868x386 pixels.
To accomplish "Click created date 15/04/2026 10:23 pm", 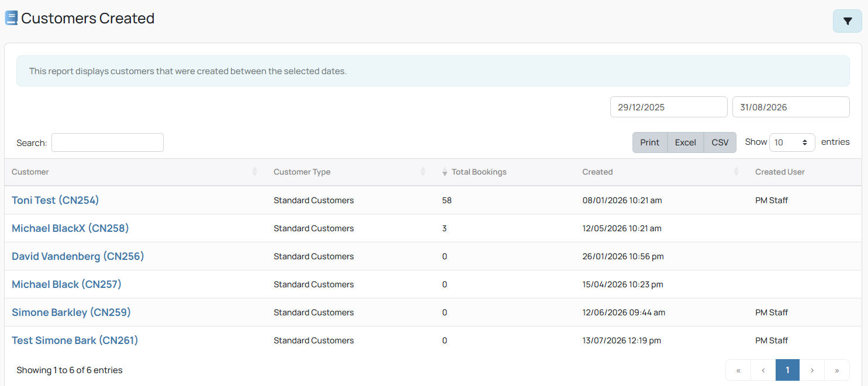I will click(x=623, y=284).
